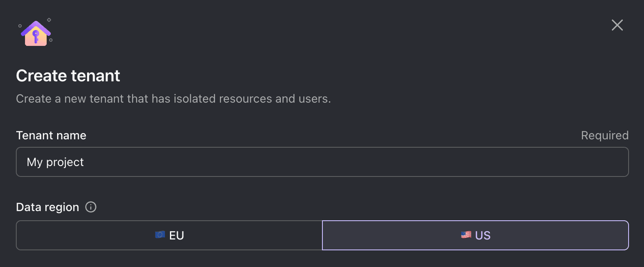Click the "EU" text label
644x267 pixels.
pos(177,235)
